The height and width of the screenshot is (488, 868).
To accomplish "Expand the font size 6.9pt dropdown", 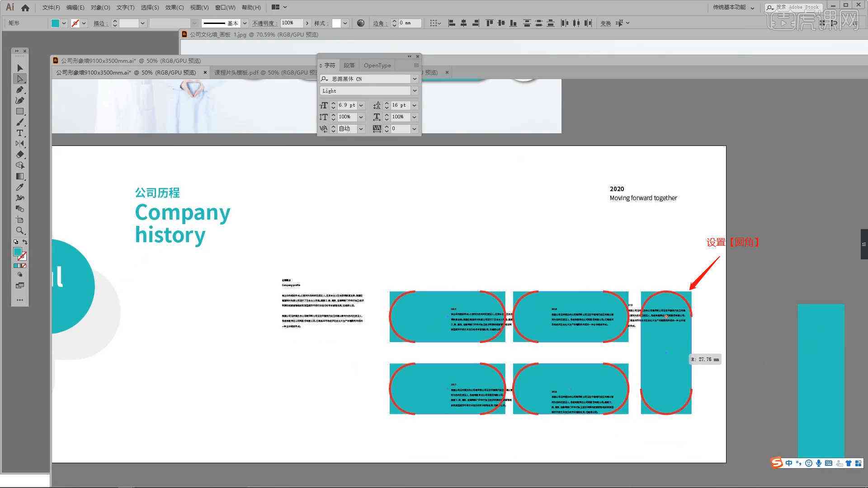I will [x=361, y=105].
